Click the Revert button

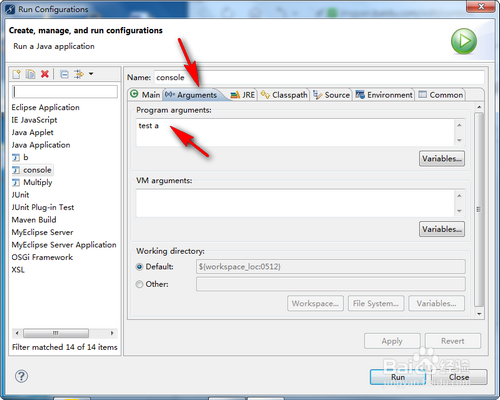(x=453, y=341)
